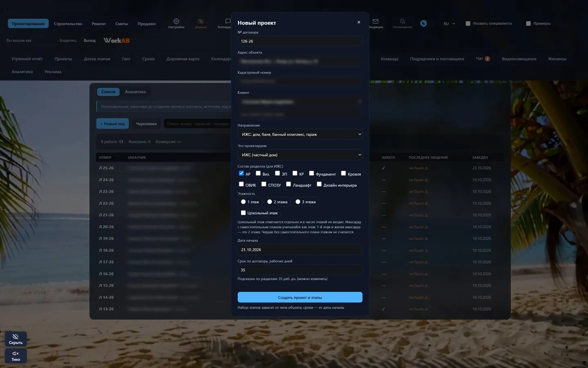Viewport: 588px width, 368px height.
Task: Open the Направление dropdown
Action: (x=300, y=135)
